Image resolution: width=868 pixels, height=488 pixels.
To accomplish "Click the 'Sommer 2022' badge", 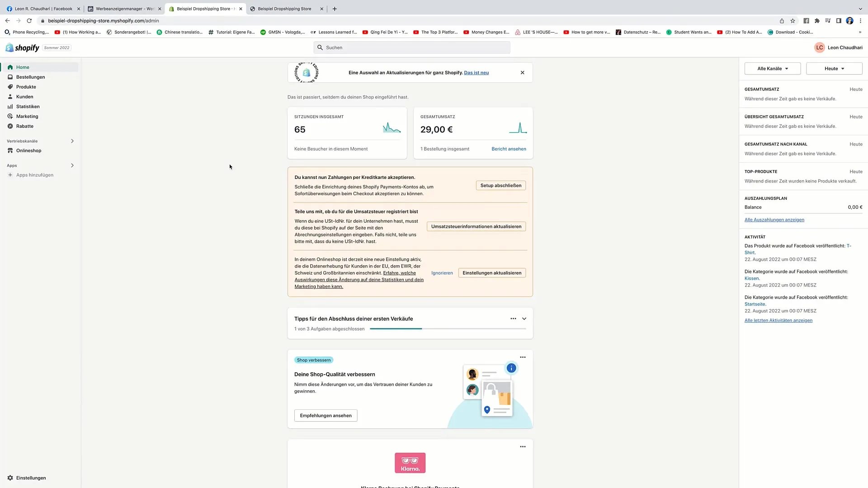I will pyautogui.click(x=57, y=47).
